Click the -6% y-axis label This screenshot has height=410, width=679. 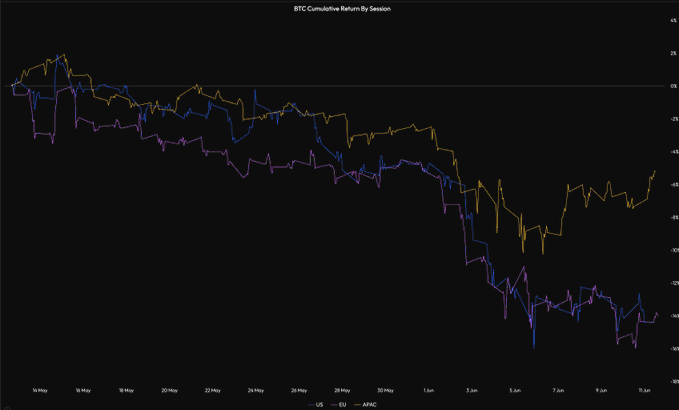coord(674,184)
